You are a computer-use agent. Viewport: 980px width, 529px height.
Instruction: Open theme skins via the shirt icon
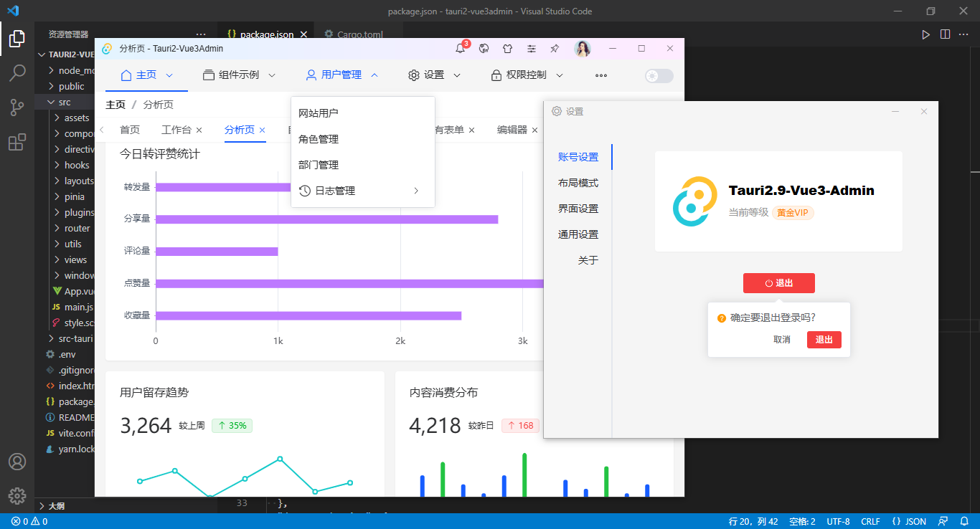tap(507, 48)
